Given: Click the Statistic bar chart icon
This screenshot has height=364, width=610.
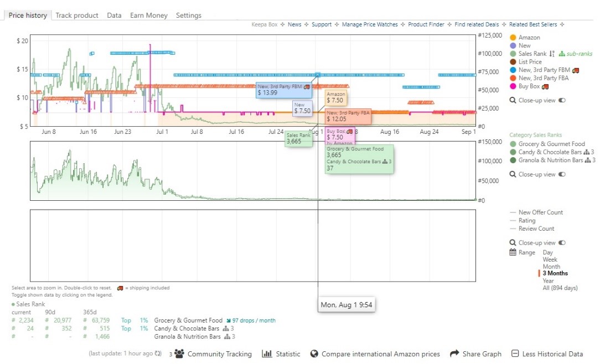Looking at the screenshot, I should coord(267,353).
